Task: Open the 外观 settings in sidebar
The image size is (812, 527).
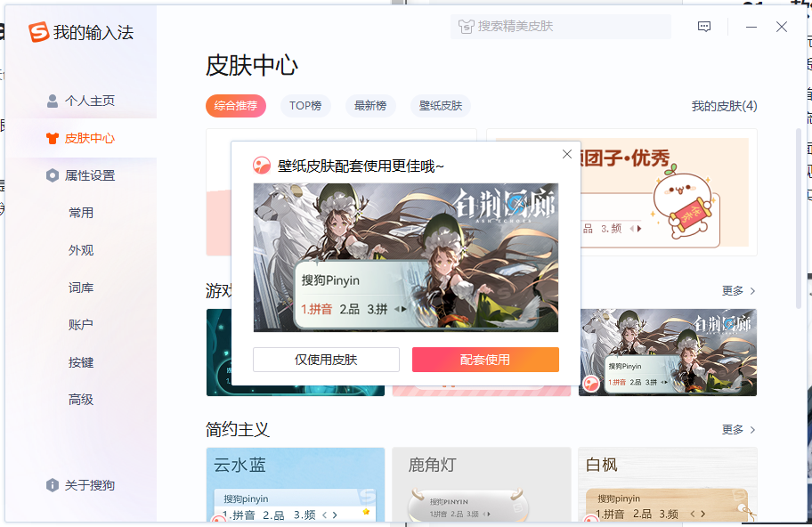Action: [81, 250]
